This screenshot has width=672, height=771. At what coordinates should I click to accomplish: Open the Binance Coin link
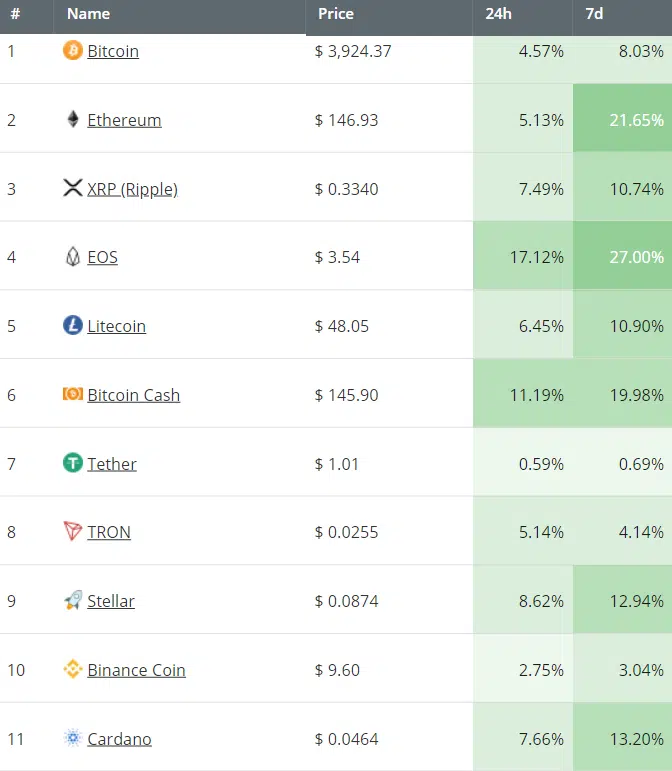137,670
